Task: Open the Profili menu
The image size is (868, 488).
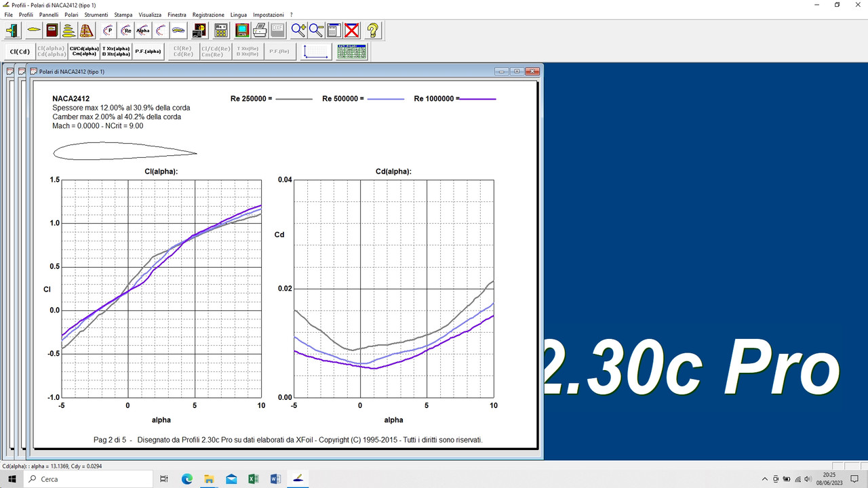Action: pyautogui.click(x=26, y=14)
